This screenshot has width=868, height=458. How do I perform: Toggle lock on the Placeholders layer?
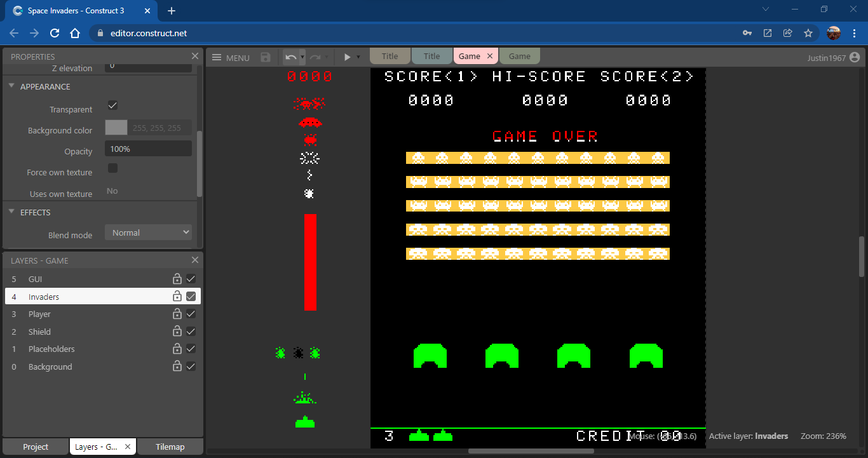[177, 349]
